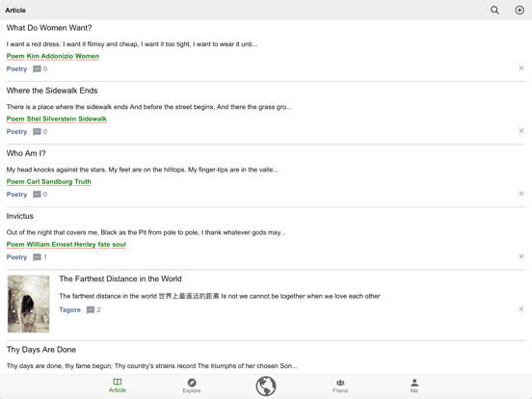Open Poetry category under What Do Women Want?
532x399 pixels.
click(x=16, y=68)
